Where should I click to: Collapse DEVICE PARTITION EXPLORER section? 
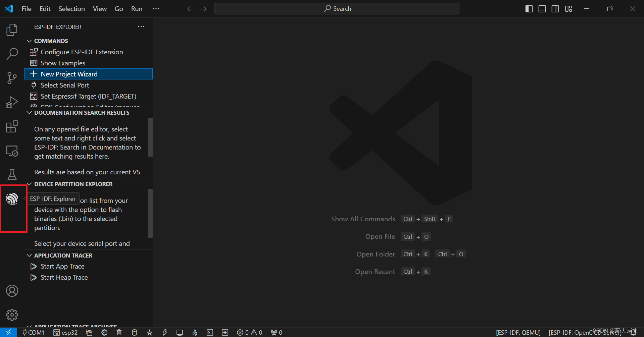[x=73, y=184]
